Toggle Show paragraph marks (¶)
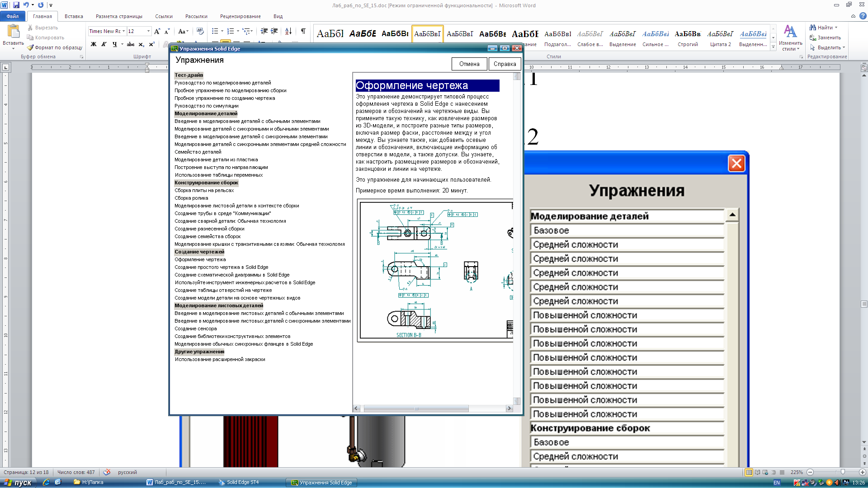The image size is (868, 488). pyautogui.click(x=303, y=31)
